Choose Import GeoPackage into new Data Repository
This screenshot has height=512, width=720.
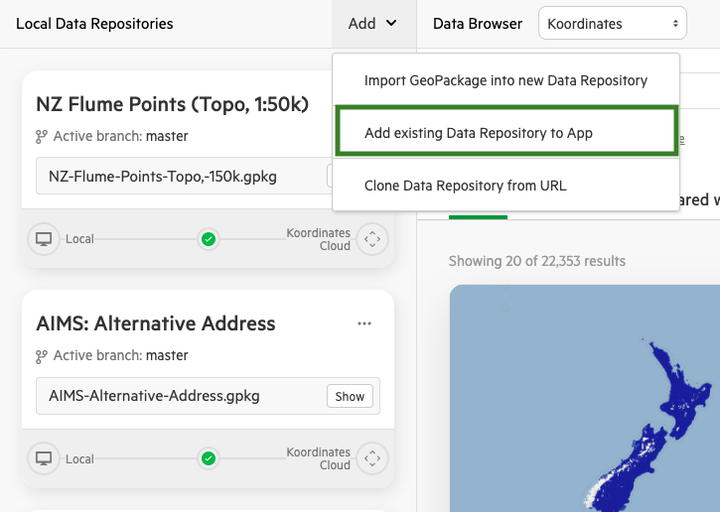click(506, 80)
